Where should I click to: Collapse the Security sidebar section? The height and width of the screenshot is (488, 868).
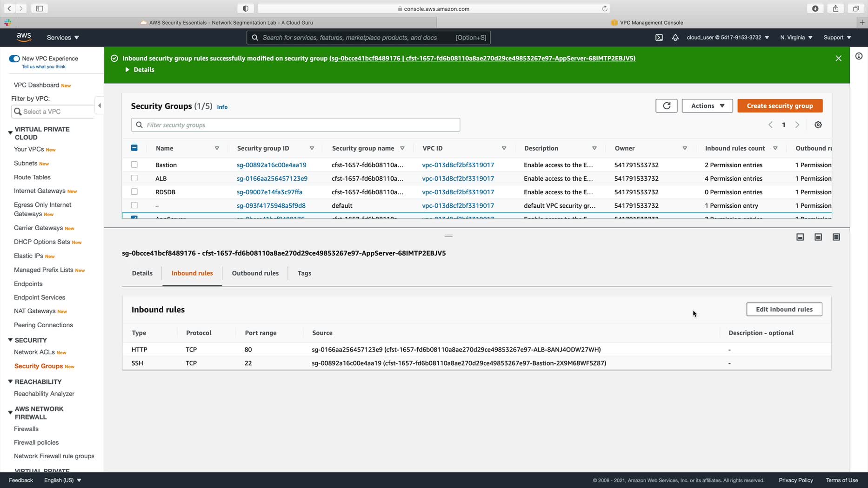(10, 340)
